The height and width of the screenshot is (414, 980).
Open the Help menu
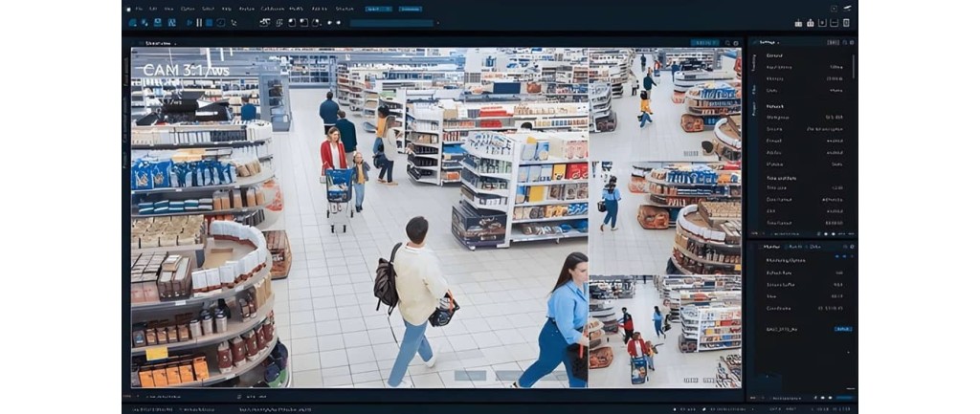(x=226, y=9)
